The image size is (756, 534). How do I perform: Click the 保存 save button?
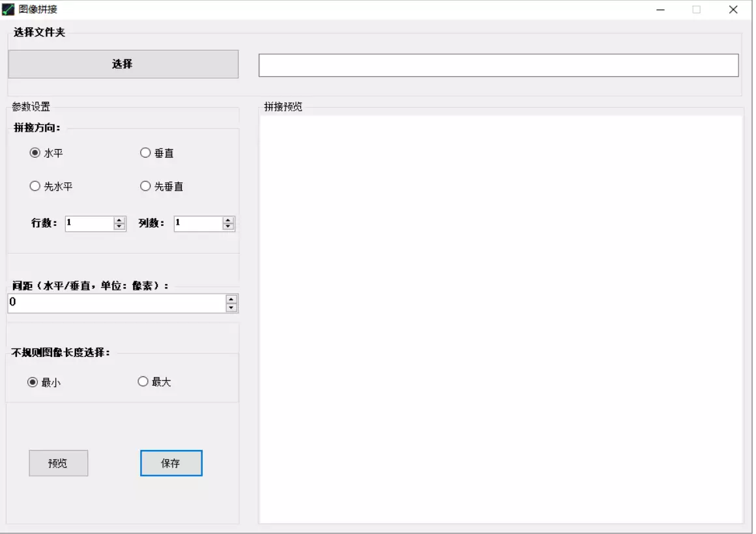171,463
